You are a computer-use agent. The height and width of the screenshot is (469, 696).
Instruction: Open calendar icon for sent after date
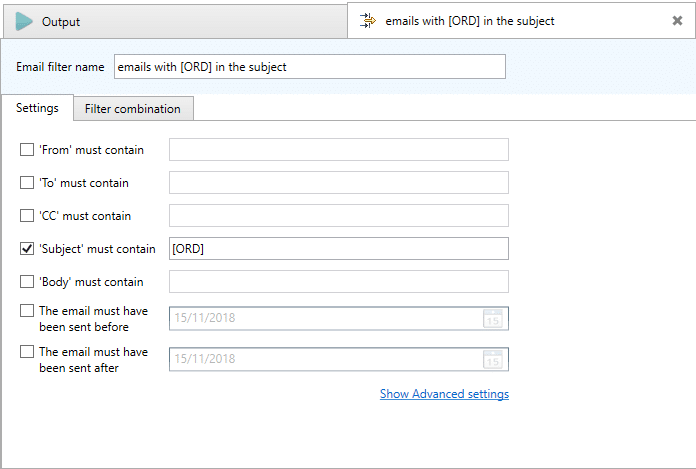(493, 359)
